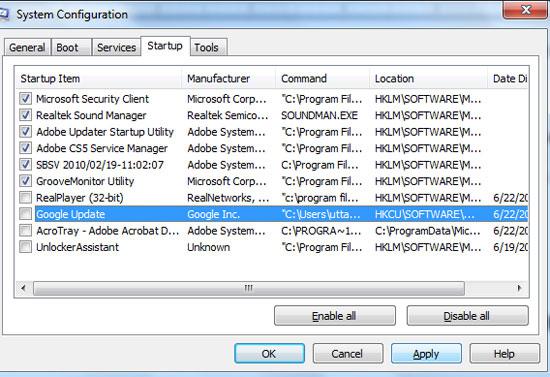Select the RealPlayer (32-bit) row text
Image resolution: width=550 pixels, height=377 pixels.
(80, 198)
